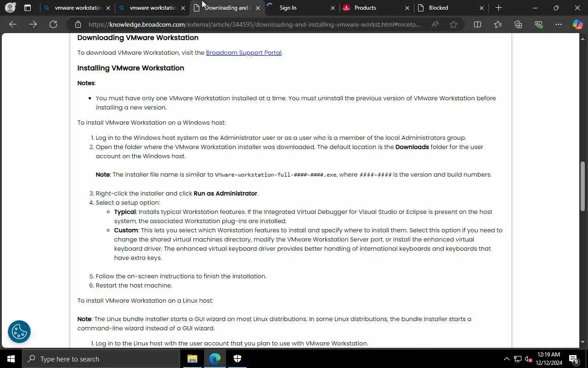This screenshot has width=588, height=368.
Task: Show hidden system tray icons
Action: [x=507, y=359]
